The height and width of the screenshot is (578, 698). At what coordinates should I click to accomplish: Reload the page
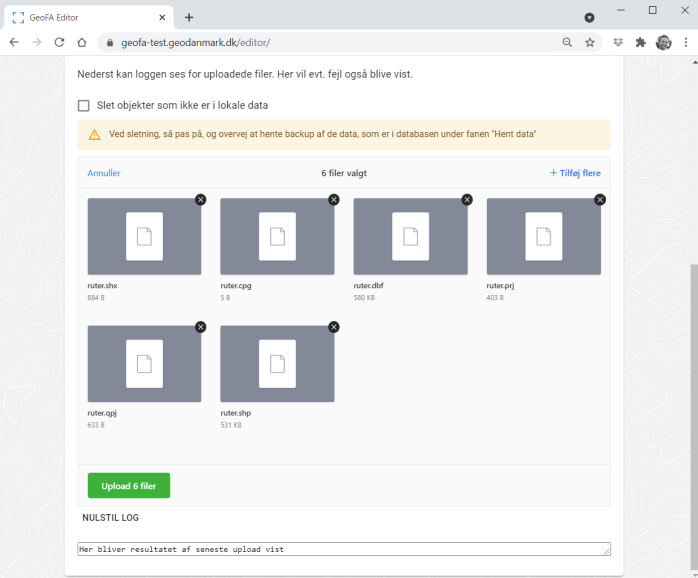coord(59,42)
